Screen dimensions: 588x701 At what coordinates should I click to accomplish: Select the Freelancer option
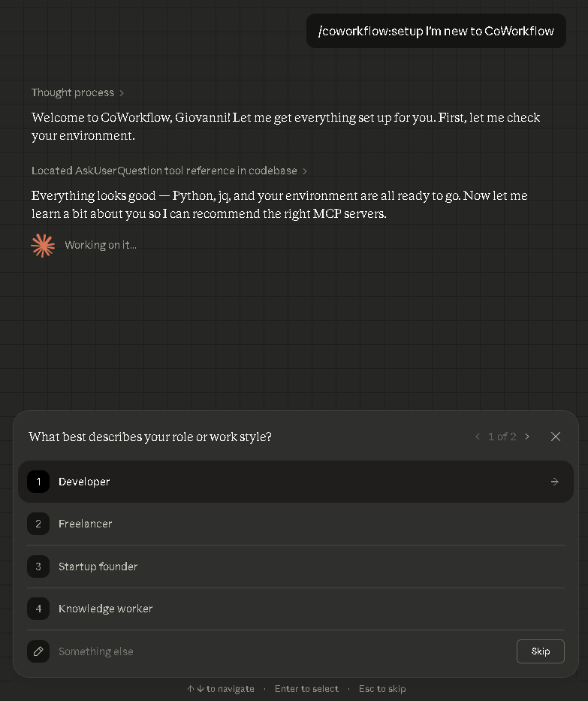click(85, 524)
